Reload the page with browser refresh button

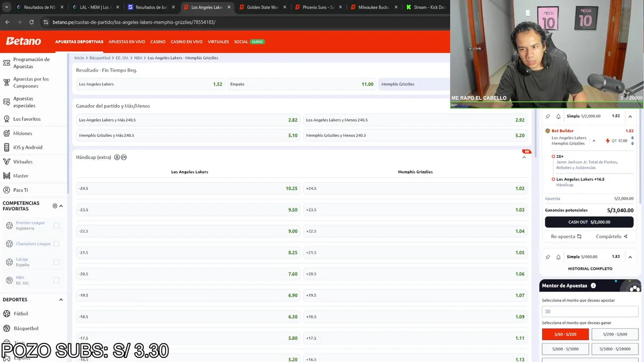(31, 22)
